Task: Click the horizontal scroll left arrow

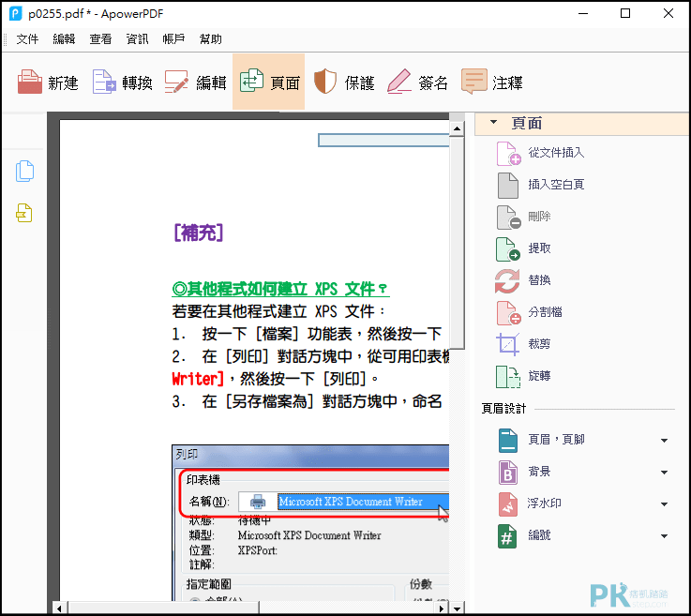Action: [x=59, y=608]
